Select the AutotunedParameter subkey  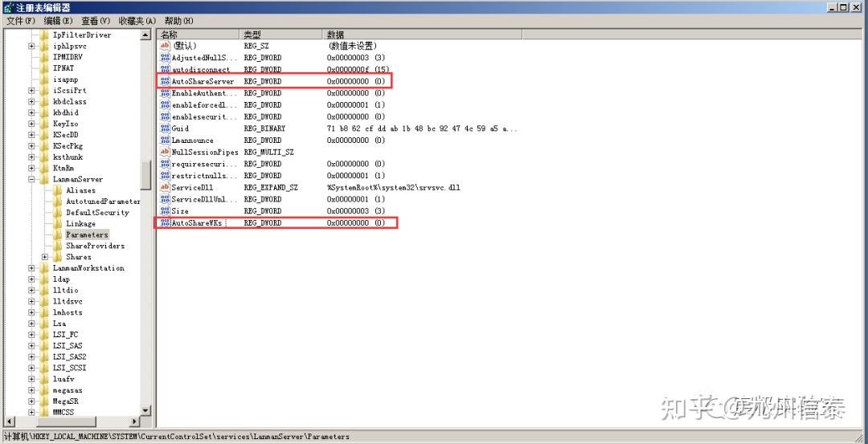coord(103,202)
